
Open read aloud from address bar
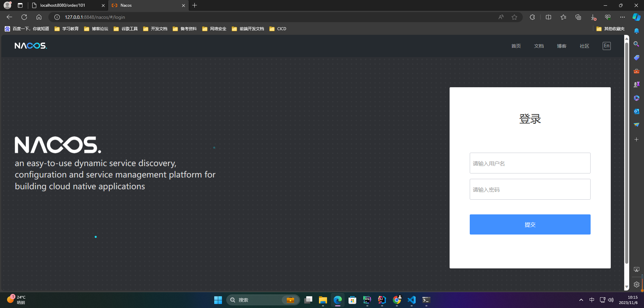coord(501,17)
